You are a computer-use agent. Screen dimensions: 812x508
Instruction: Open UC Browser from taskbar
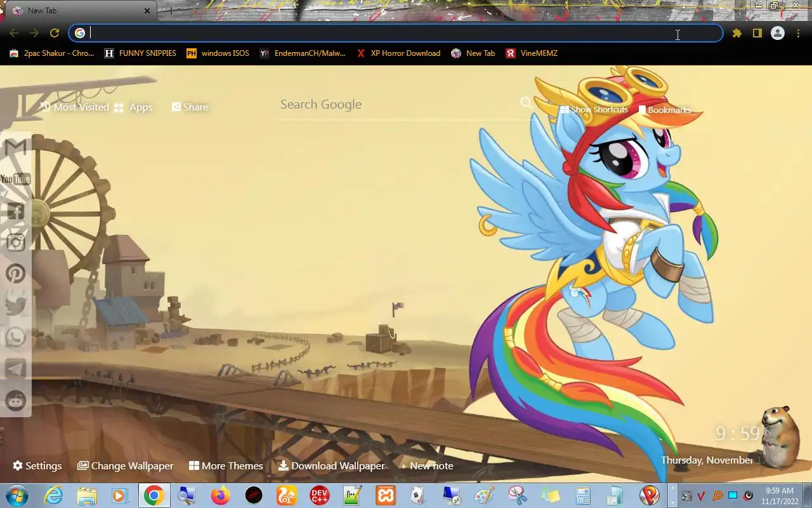287,495
